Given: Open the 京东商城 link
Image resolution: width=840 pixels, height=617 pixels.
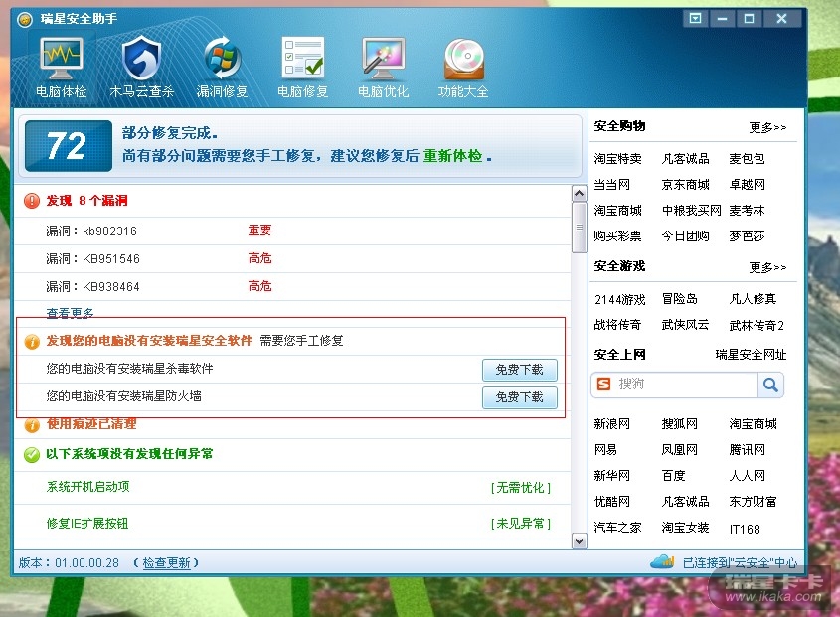Looking at the screenshot, I should (x=685, y=185).
